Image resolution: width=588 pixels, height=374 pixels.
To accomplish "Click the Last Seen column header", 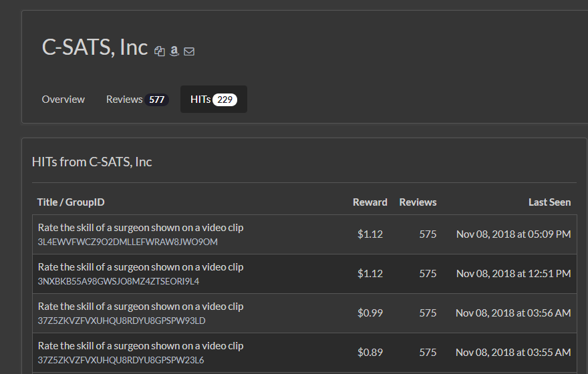I will pyautogui.click(x=549, y=202).
